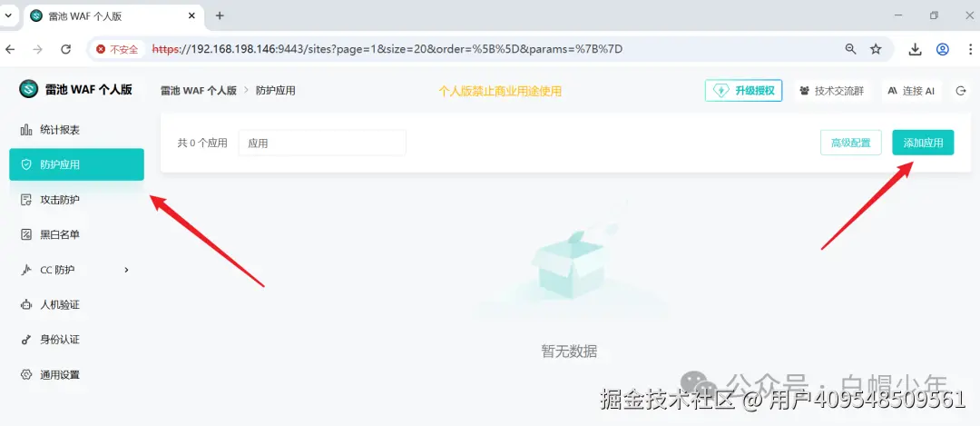Focus the 应用 search input field
Viewport: 980px width, 426px height.
[x=322, y=143]
